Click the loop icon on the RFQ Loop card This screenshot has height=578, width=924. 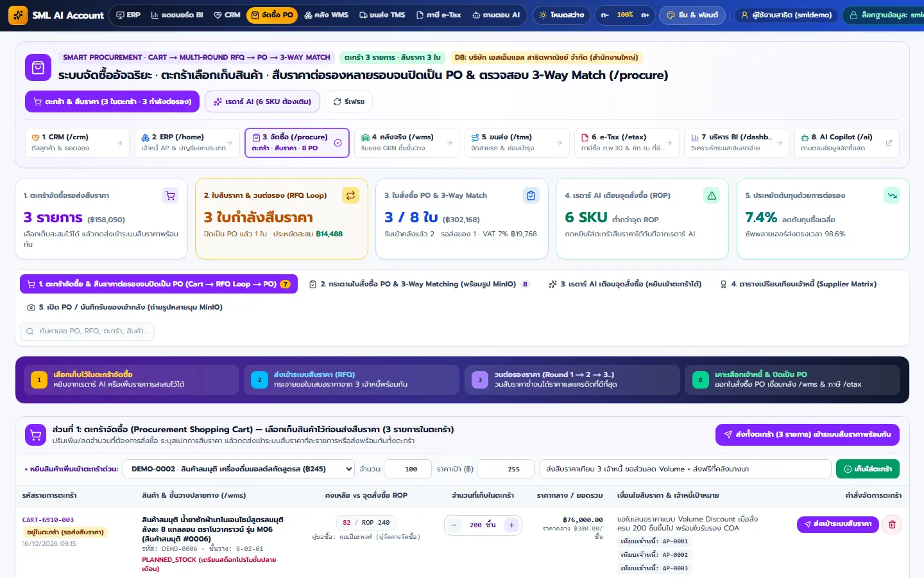[x=350, y=196]
